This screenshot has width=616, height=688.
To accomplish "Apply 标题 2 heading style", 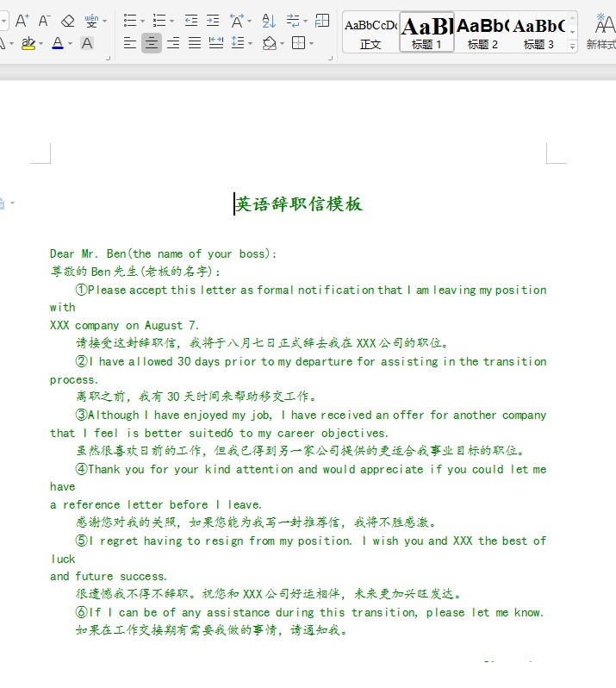I will coord(482,33).
